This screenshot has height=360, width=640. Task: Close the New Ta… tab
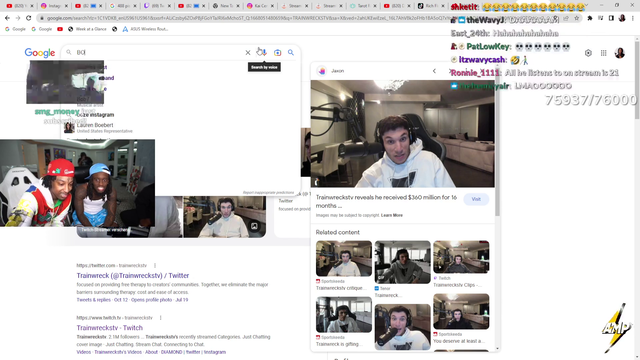[238, 6]
